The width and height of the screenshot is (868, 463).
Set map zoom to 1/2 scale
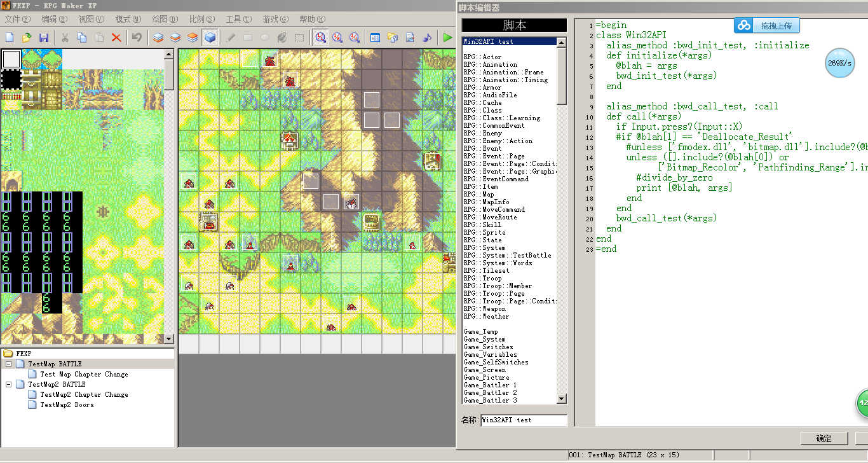[337, 38]
